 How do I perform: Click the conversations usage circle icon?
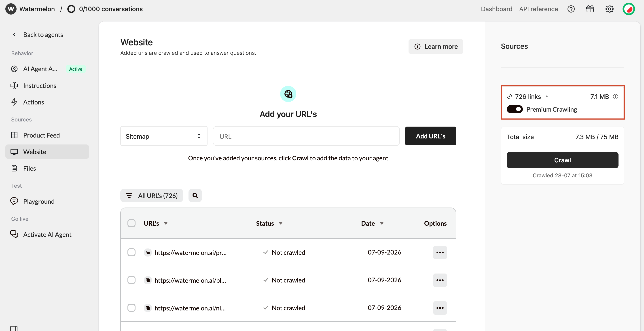click(x=71, y=9)
